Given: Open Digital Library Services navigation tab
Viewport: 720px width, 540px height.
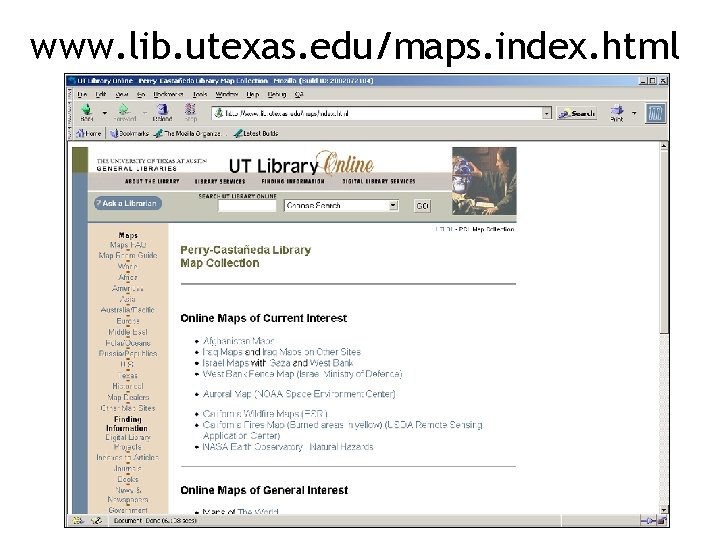Looking at the screenshot, I should click(379, 181).
